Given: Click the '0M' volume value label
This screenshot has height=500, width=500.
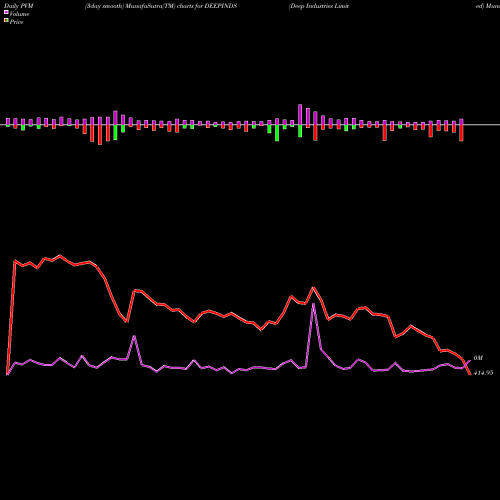Looking at the screenshot, I should point(478,358).
